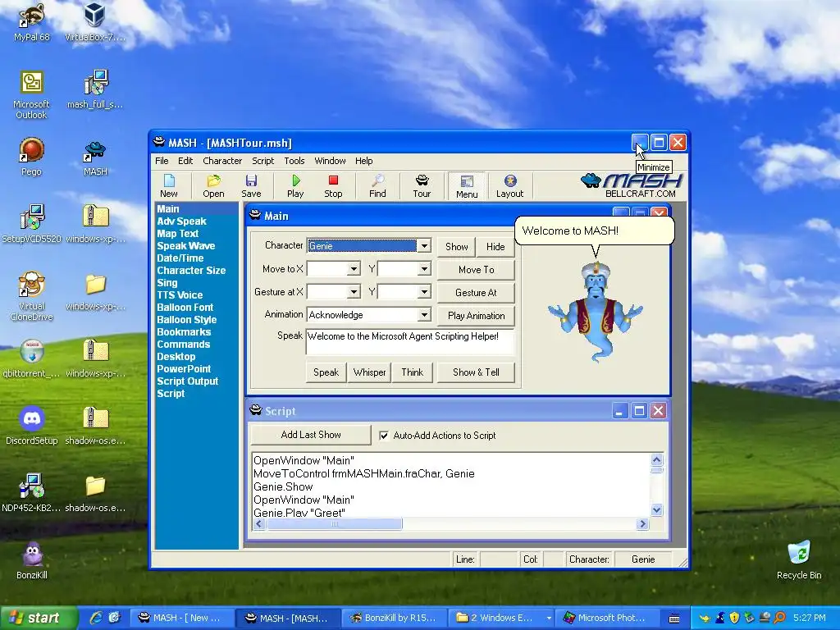
Task: Open the Edit menu
Action: [185, 161]
